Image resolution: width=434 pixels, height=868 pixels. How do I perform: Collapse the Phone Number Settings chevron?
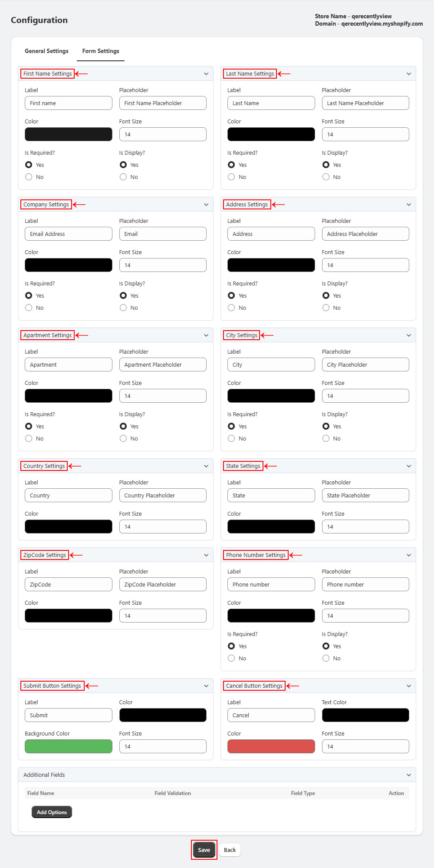(x=409, y=555)
